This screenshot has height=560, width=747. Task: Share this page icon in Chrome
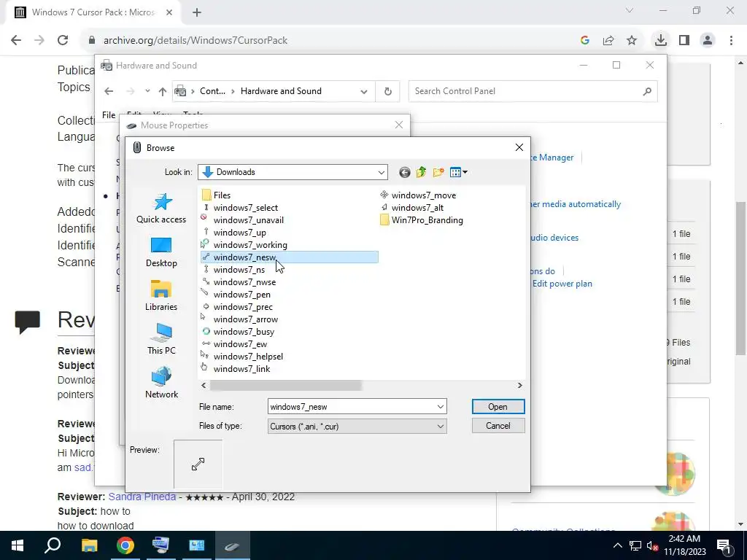click(608, 41)
